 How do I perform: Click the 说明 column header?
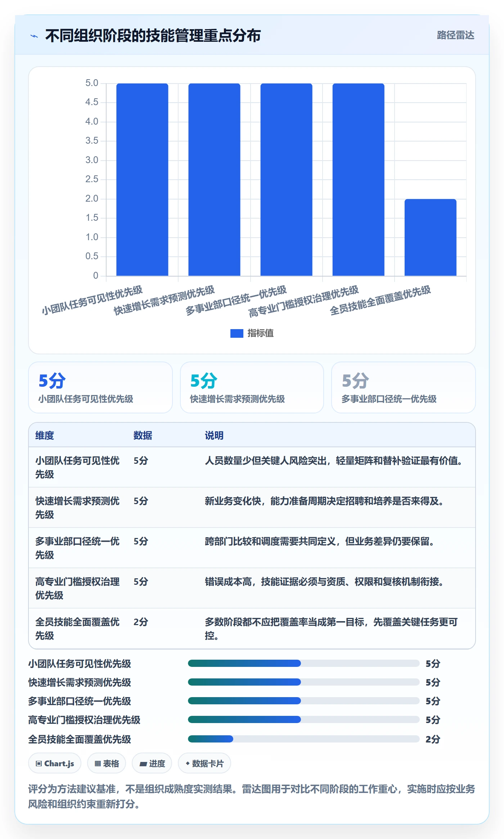[x=214, y=435]
